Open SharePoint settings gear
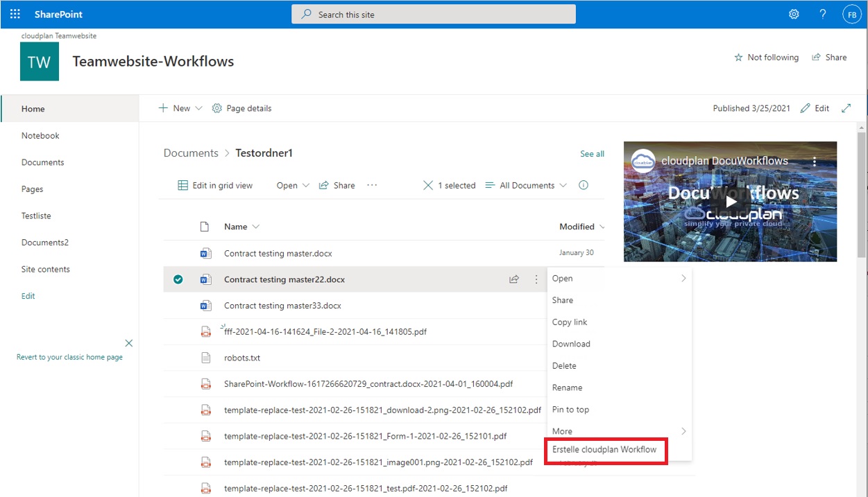Screen dimensions: 868x497 click(x=794, y=13)
